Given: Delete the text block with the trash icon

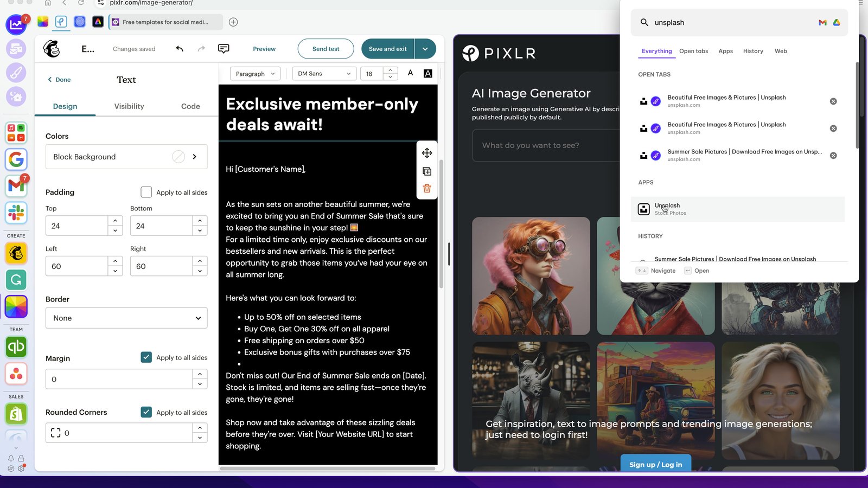Looking at the screenshot, I should 427,188.
